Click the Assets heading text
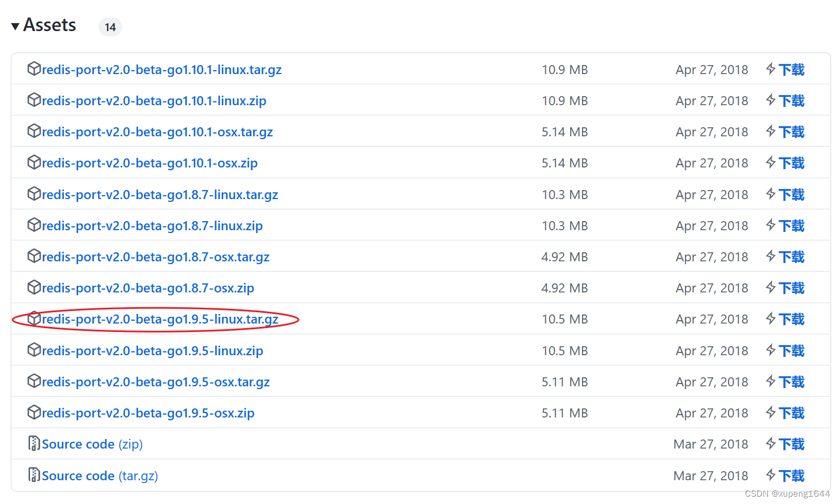This screenshot has height=504, width=839. tap(50, 25)
